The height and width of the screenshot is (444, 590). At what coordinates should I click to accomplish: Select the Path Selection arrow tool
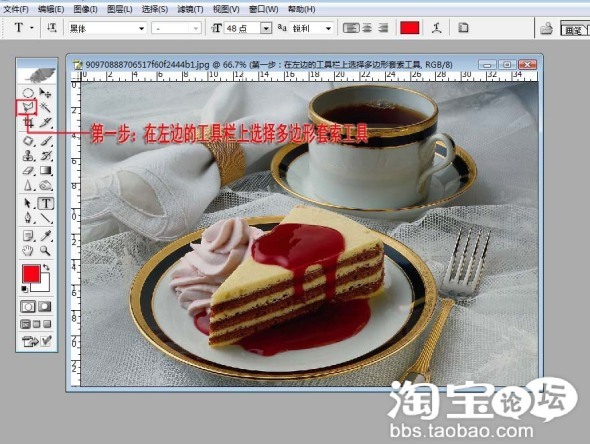[x=28, y=204]
